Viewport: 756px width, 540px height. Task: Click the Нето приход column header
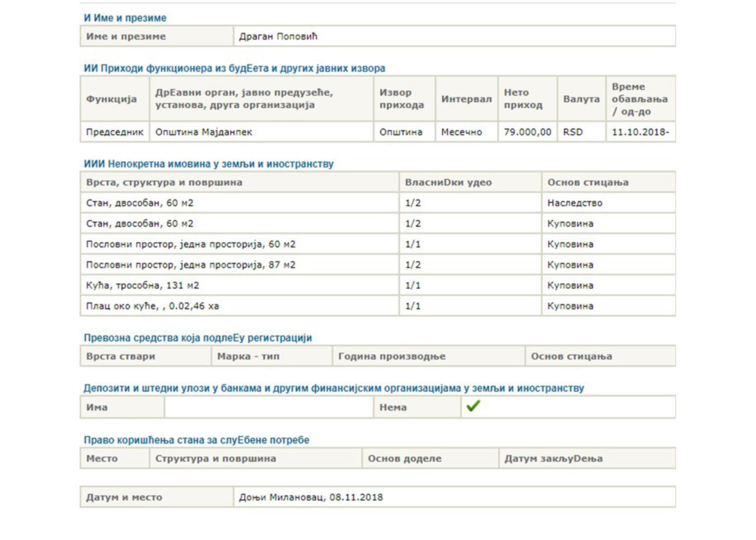523,99
